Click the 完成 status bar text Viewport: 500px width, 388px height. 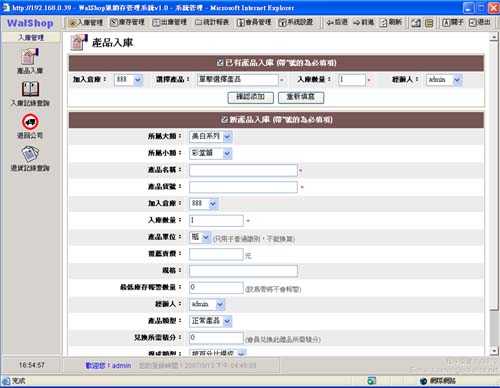[x=19, y=381]
